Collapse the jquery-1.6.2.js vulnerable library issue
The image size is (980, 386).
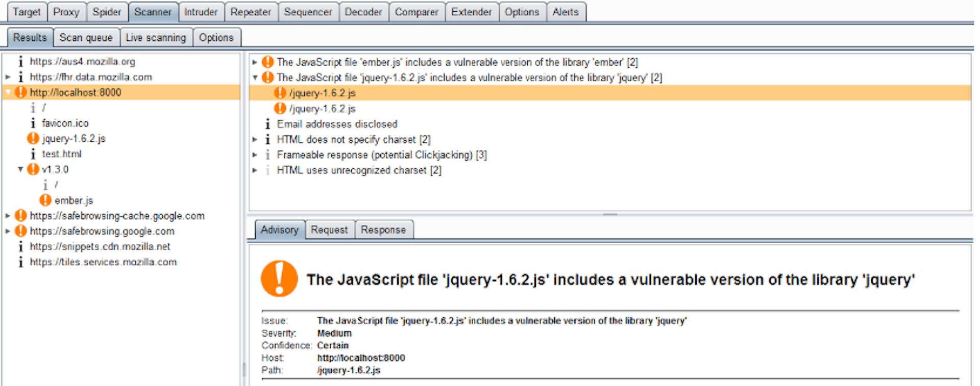pos(255,78)
